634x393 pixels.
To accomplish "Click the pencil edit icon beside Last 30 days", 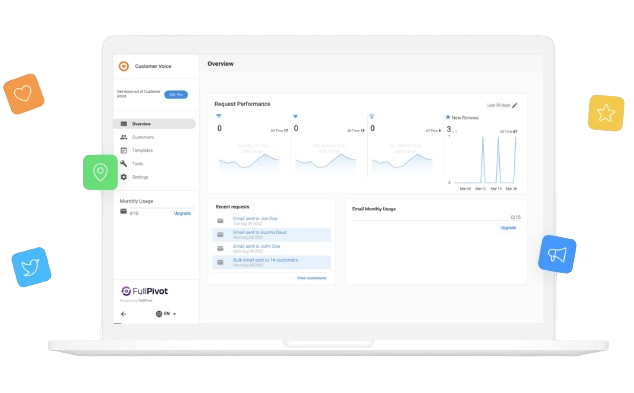I will [x=515, y=105].
